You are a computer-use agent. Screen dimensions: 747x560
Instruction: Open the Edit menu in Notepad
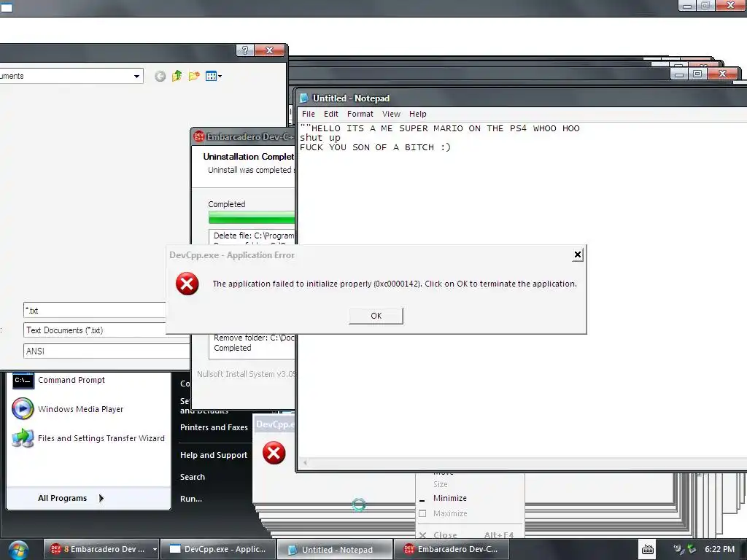click(330, 114)
